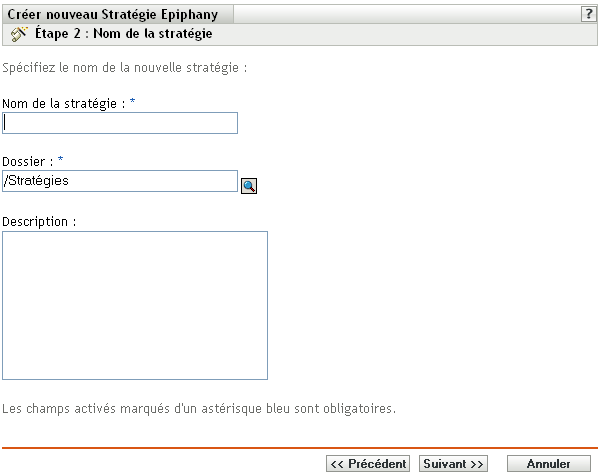
Task: Go back with the Précédent button
Action: point(368,464)
